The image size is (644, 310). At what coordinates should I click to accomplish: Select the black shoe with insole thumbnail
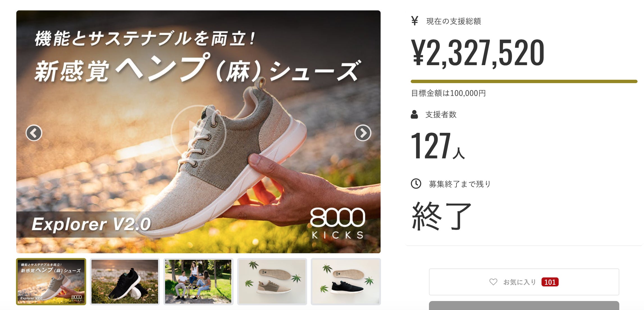pyautogui.click(x=346, y=281)
